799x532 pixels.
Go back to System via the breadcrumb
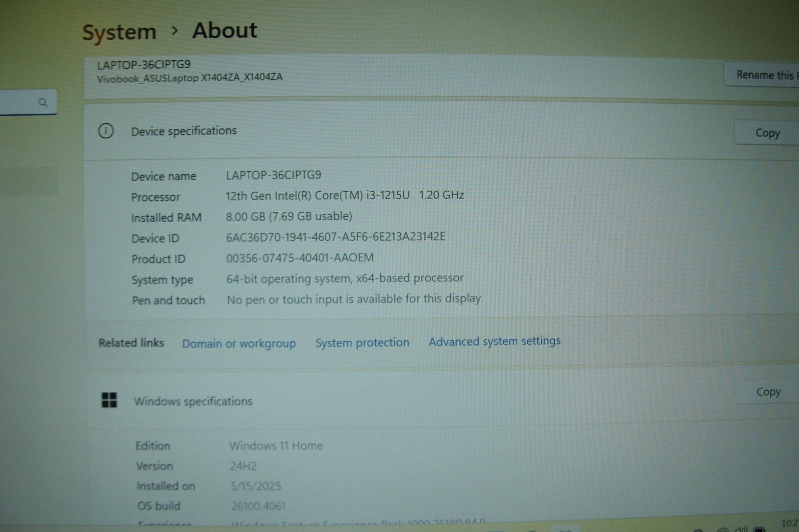tap(119, 32)
